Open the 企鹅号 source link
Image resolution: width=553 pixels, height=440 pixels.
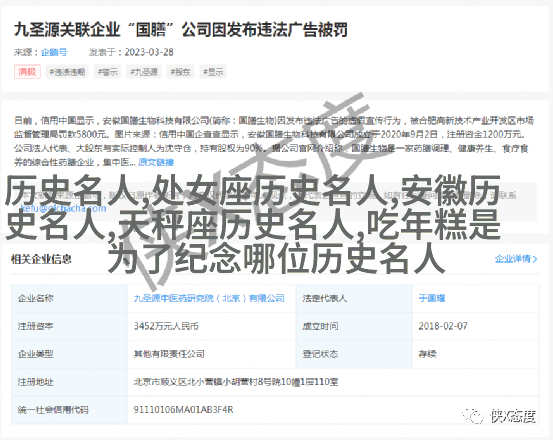point(54,52)
